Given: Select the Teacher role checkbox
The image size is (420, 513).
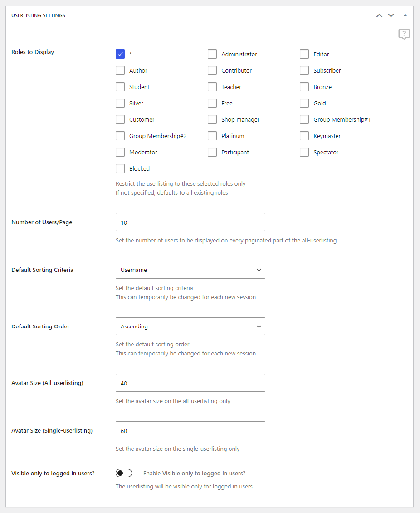Looking at the screenshot, I should pos(212,87).
